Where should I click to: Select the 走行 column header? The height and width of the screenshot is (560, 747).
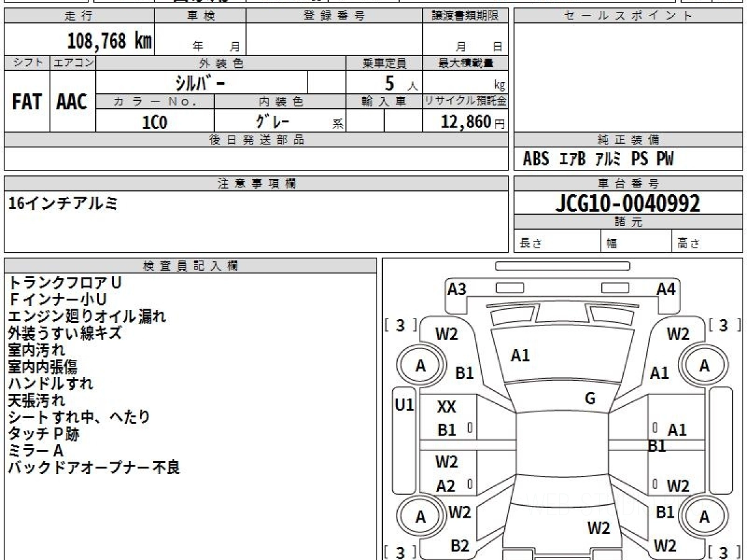[79, 16]
